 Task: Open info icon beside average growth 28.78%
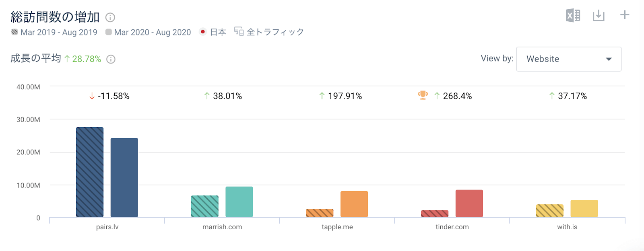coord(111,59)
